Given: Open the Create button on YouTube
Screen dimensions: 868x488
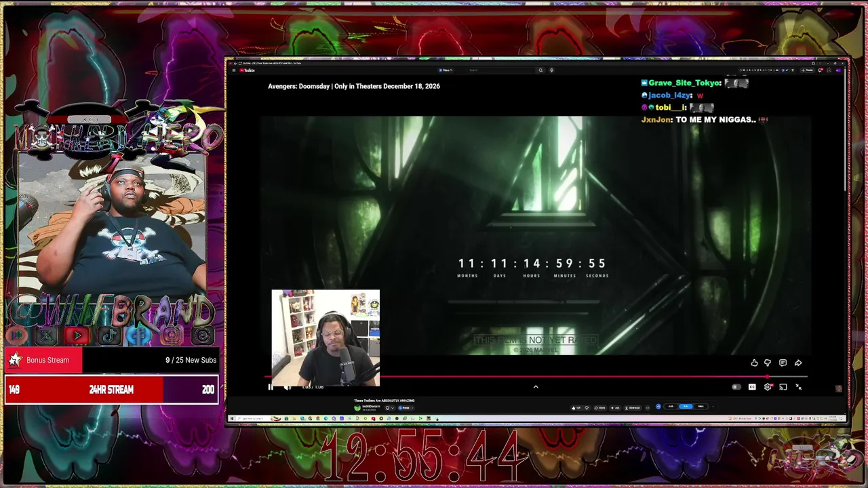Looking at the screenshot, I should point(808,70).
